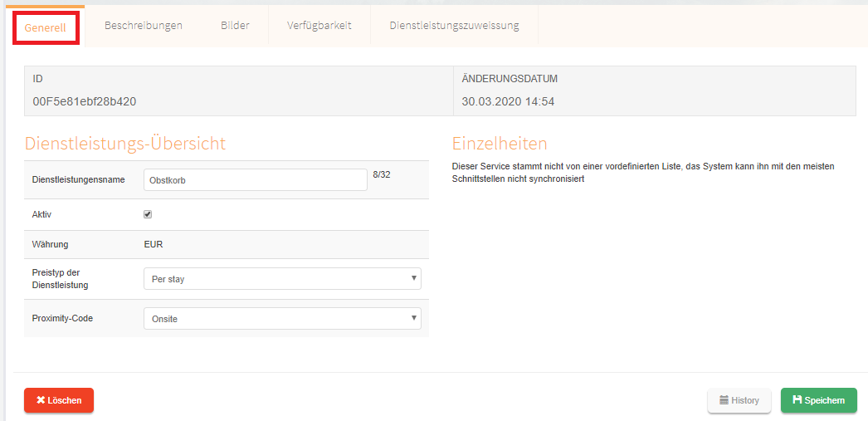
Task: Open the Bilder tab
Action: 236,26
